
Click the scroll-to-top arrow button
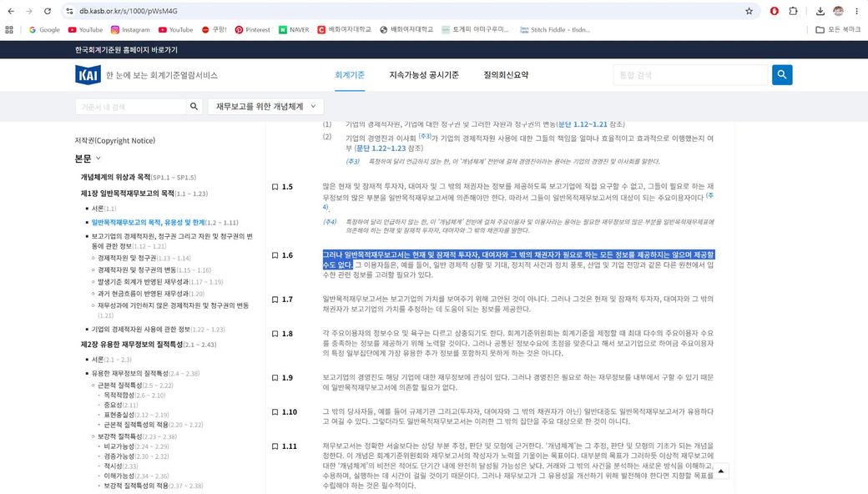(x=721, y=471)
